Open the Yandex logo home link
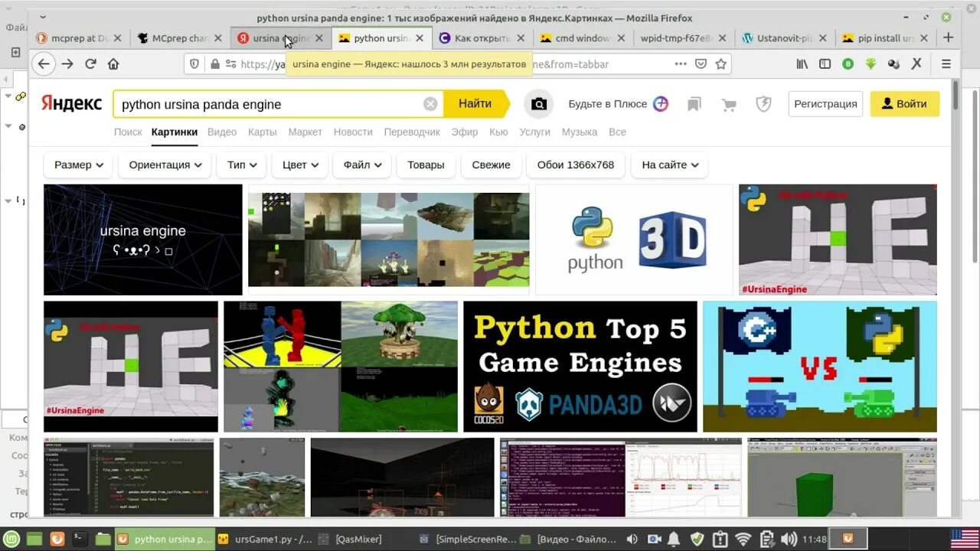The width and height of the screenshot is (980, 551). click(71, 103)
